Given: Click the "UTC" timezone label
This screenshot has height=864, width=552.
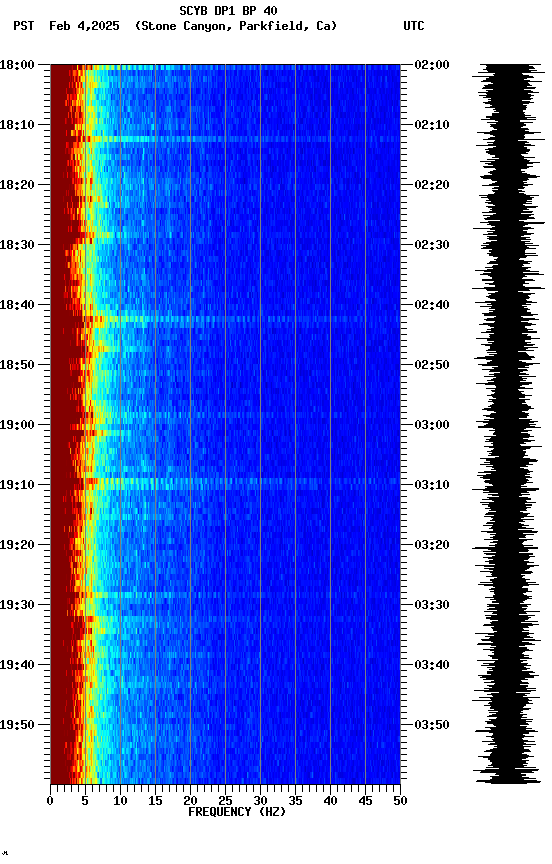Looking at the screenshot, I should 414,26.
